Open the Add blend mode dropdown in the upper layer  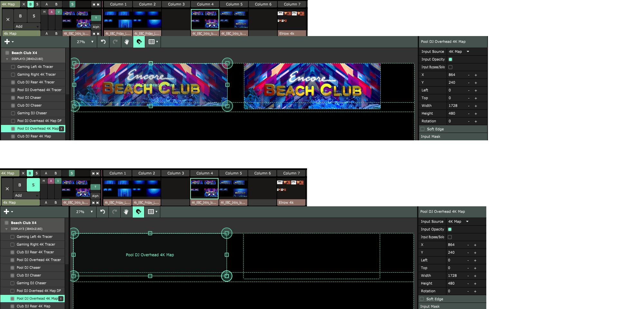27,27
